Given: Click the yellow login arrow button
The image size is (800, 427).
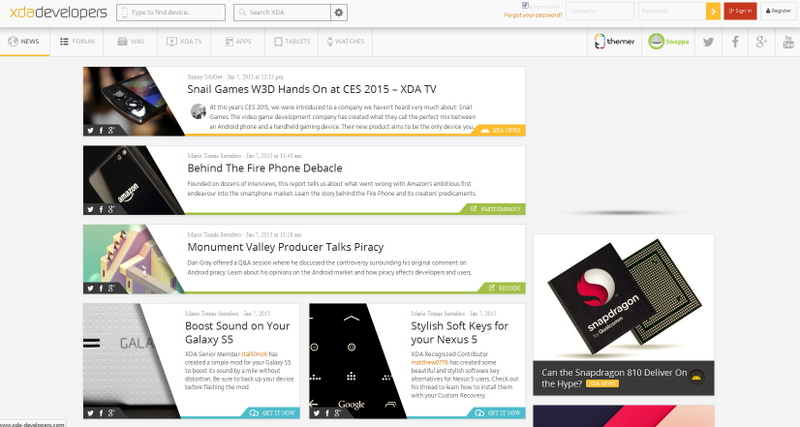Looking at the screenshot, I should click(x=713, y=11).
